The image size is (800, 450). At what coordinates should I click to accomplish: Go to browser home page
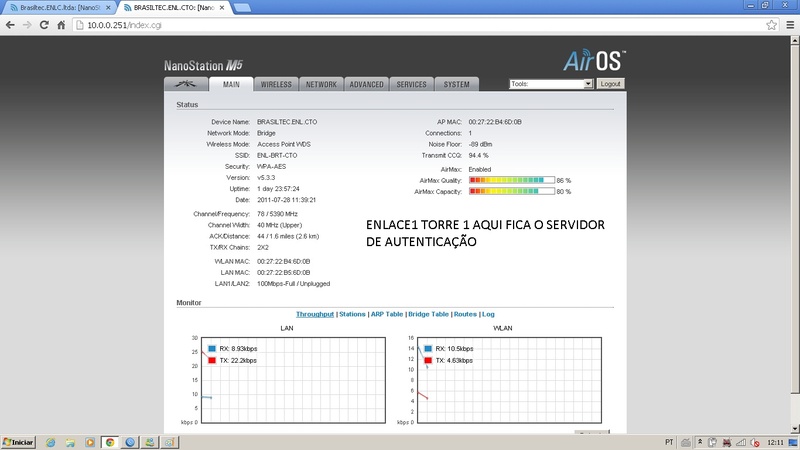click(61, 25)
